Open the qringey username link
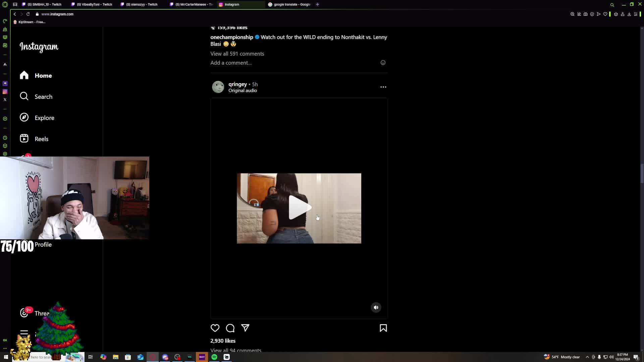Image resolution: width=644 pixels, height=362 pixels. [x=237, y=84]
